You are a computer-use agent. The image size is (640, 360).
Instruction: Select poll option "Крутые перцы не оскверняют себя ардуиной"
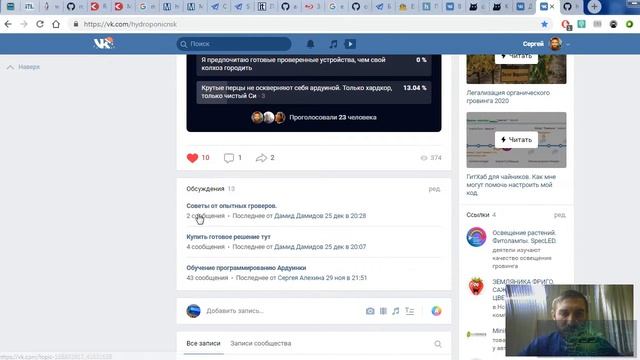313,92
